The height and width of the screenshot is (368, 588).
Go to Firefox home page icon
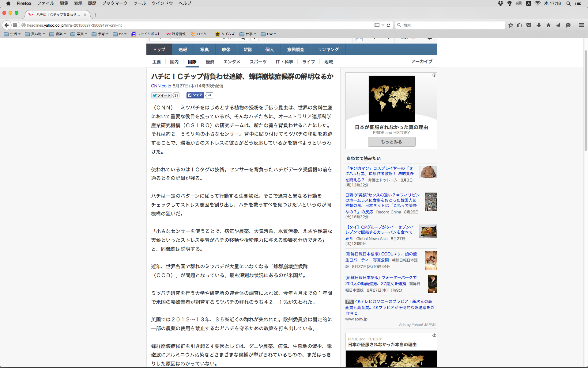tap(548, 25)
